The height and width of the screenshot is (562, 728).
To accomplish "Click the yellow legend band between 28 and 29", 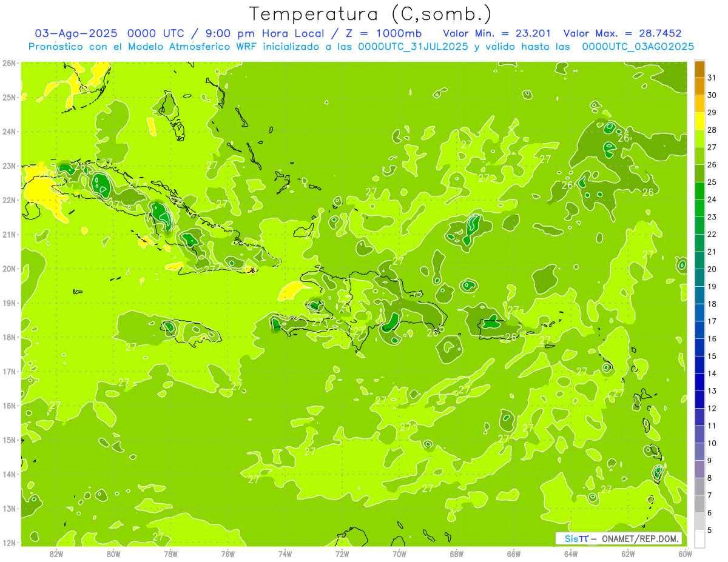I will point(699,121).
